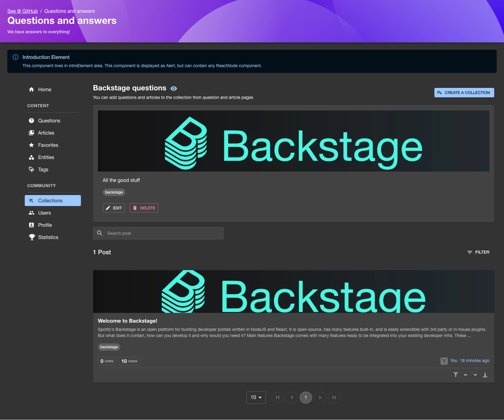Image resolution: width=504 pixels, height=420 pixels.
Task: Click the Y avatar beside You
Action: [444, 361]
